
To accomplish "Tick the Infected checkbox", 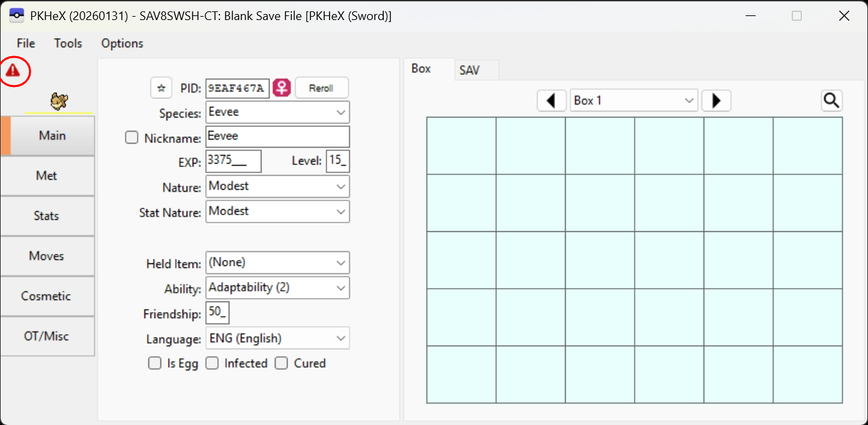I will (x=212, y=364).
